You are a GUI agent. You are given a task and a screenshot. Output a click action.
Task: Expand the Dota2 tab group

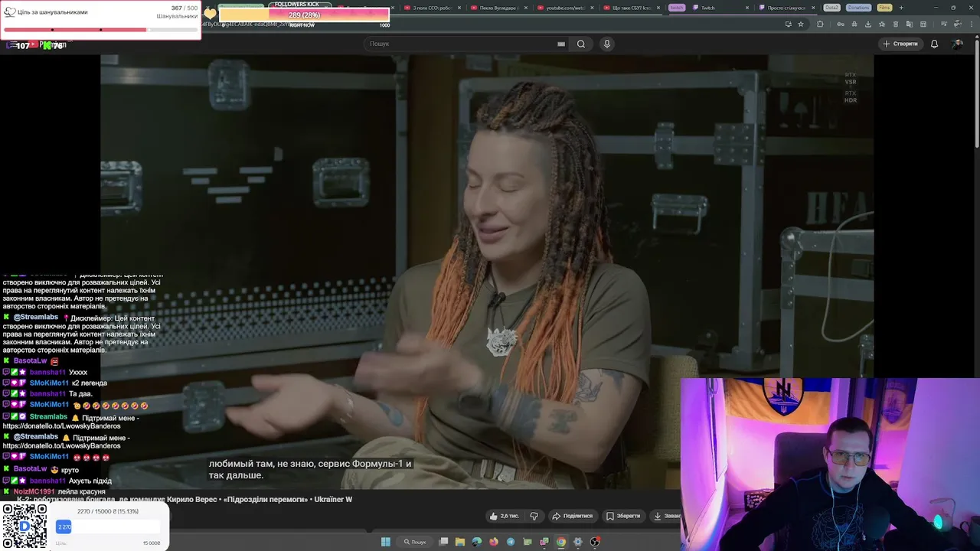(x=831, y=8)
